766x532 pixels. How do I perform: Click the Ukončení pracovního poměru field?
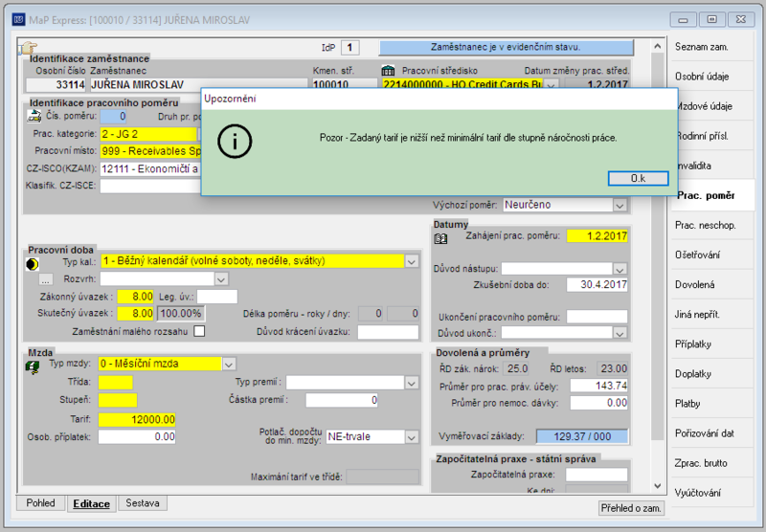(597, 317)
